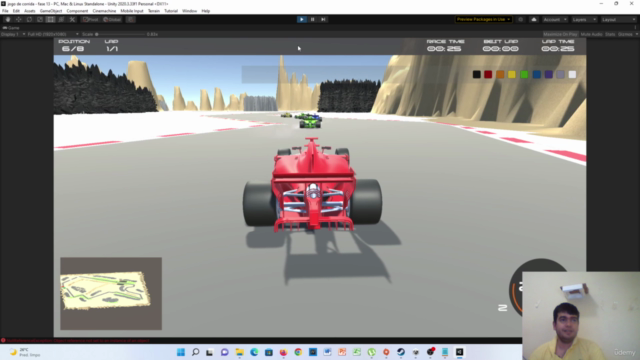Select the Rotate tool
640x360 pixels.
[29, 19]
